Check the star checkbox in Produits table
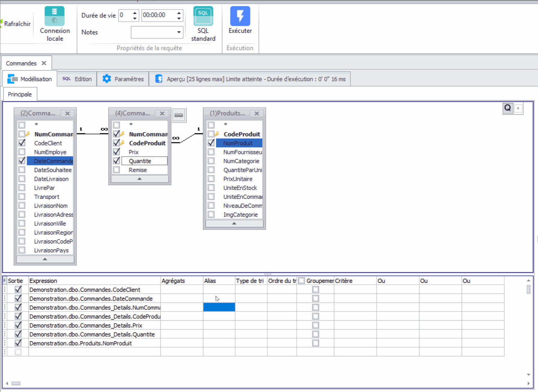The height and width of the screenshot is (392, 538). point(211,125)
